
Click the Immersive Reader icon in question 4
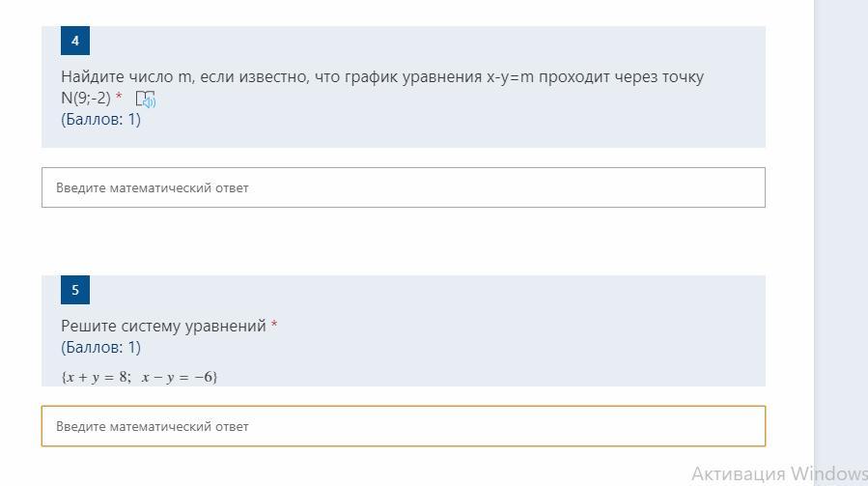pyautogui.click(x=146, y=99)
